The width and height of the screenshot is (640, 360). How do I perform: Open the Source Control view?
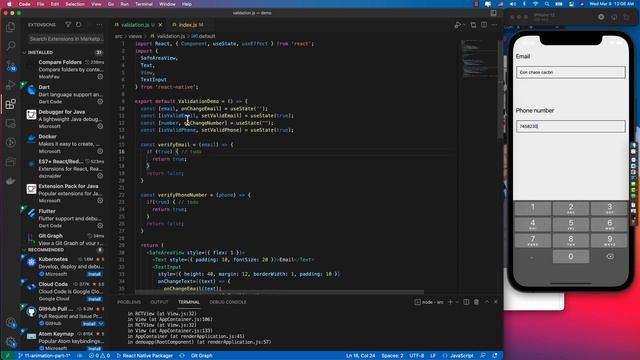[11, 65]
